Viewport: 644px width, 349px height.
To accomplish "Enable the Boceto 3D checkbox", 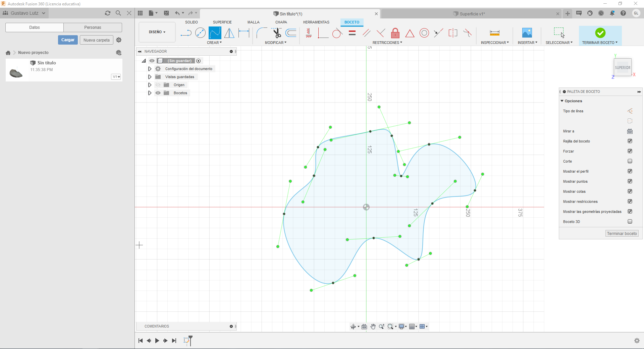I will tap(630, 222).
